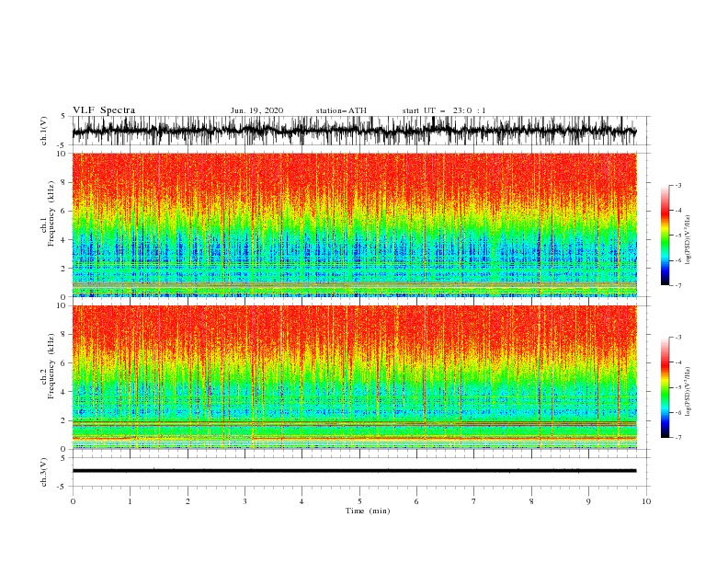The image size is (728, 563).
Task: Click time axis tick label '0'
Action: [73, 501]
